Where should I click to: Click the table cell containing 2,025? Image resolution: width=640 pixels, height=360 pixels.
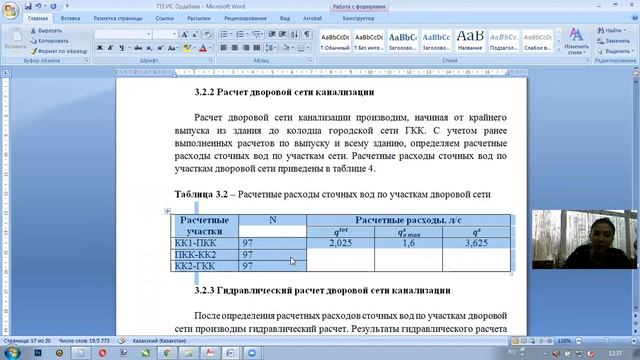point(340,243)
